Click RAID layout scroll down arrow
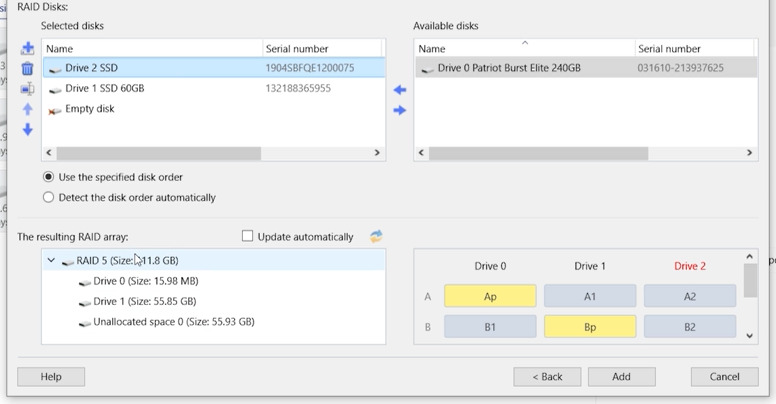The width and height of the screenshot is (776, 404). click(x=749, y=336)
